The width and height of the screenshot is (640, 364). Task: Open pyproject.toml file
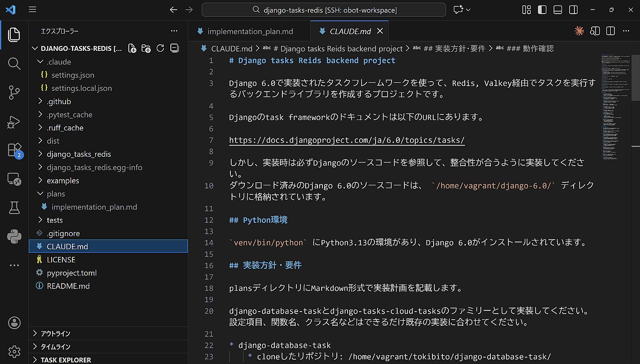pyautogui.click(x=108, y=273)
